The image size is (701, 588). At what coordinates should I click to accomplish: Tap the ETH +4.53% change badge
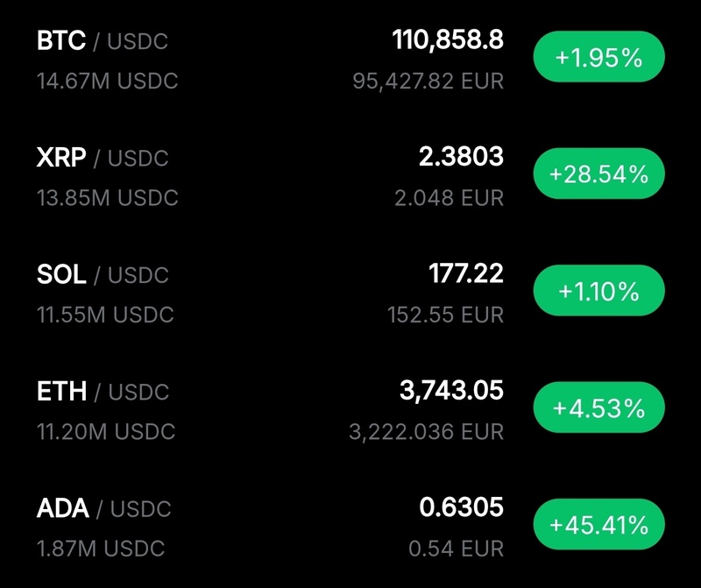point(599,407)
